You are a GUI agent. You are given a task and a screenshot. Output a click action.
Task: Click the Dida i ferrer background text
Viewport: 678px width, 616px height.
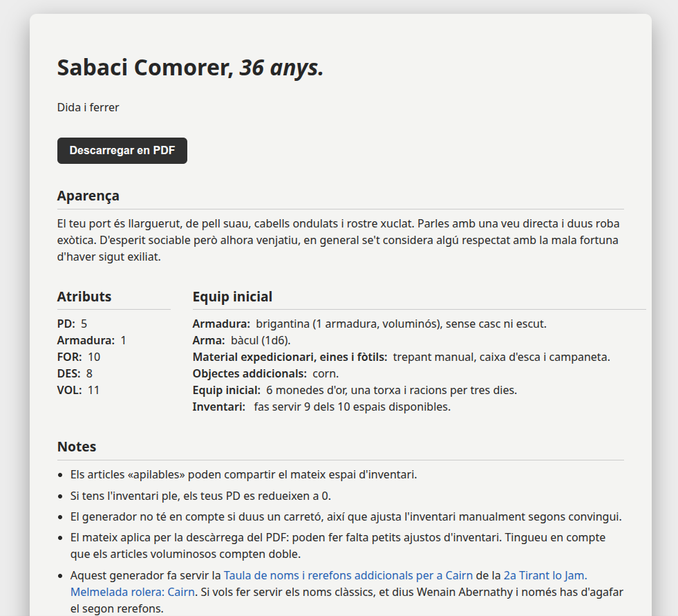(88, 107)
